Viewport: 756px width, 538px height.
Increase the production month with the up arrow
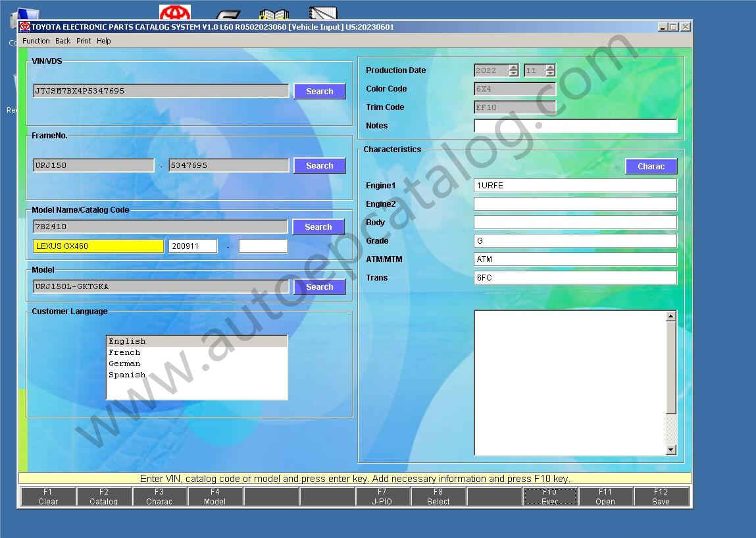[550, 67]
